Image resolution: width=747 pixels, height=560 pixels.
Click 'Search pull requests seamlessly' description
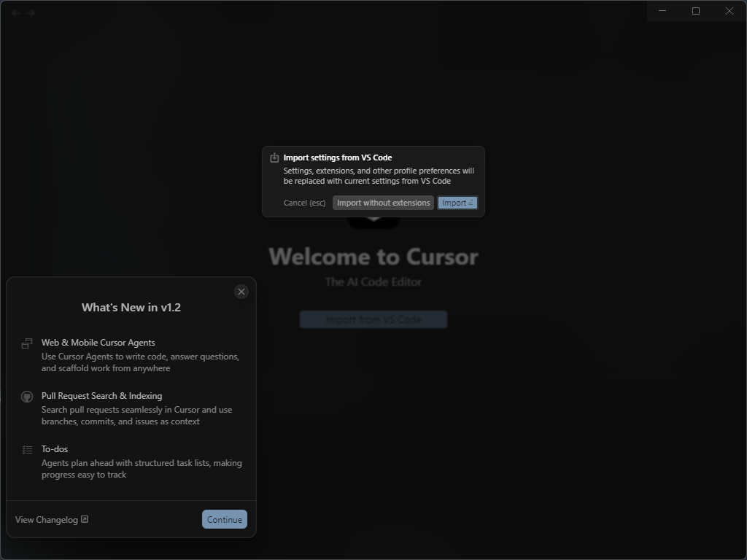point(136,416)
